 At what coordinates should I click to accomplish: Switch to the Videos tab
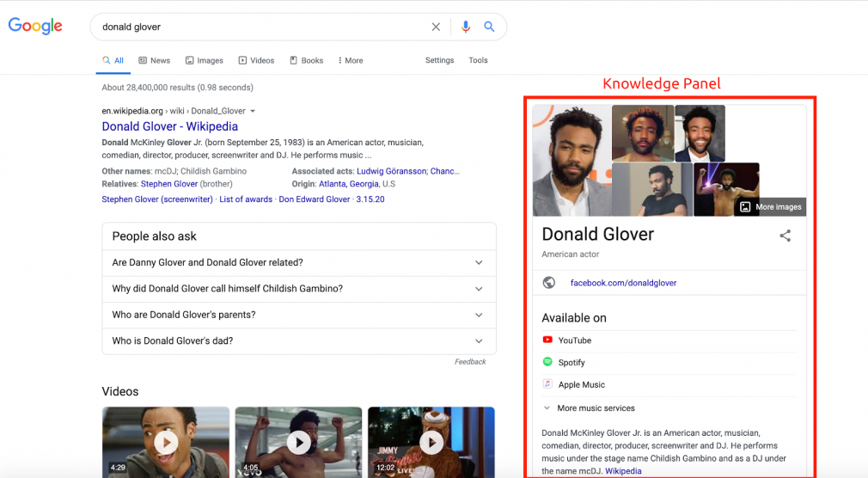click(256, 60)
